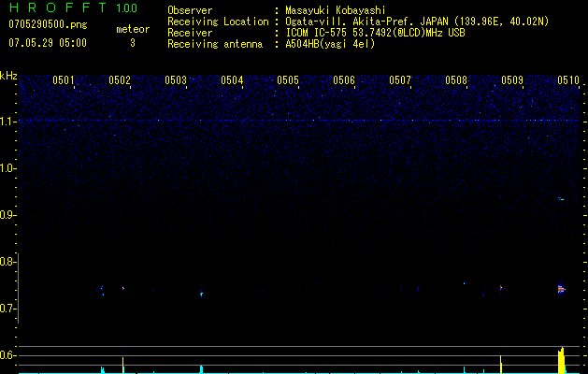The width and height of the screenshot is (588, 374).
Task: Click the meteor count label
Action: click(x=133, y=29)
